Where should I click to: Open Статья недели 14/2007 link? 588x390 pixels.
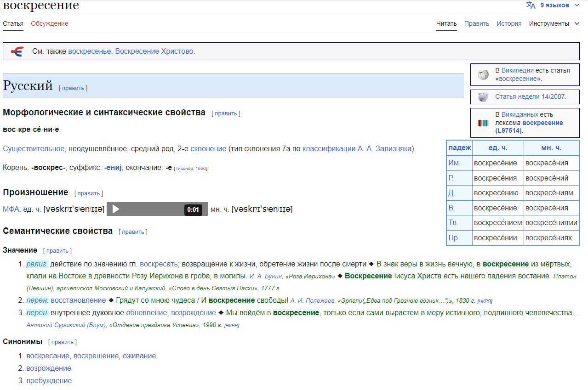[530, 97]
